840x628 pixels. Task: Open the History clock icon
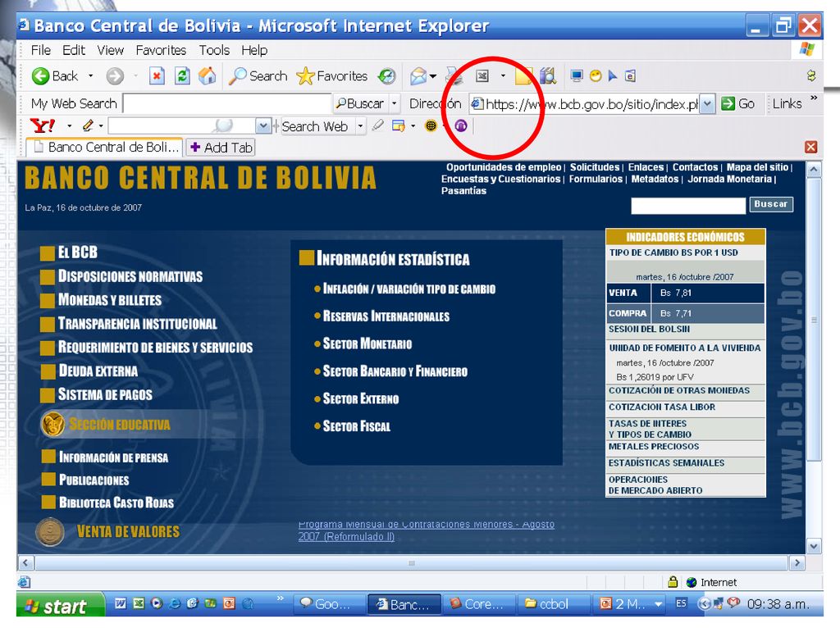387,76
